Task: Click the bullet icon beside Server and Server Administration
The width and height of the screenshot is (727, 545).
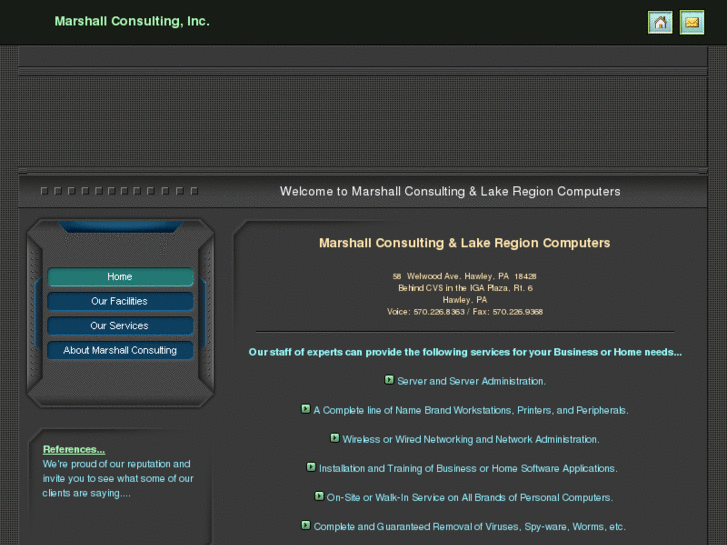Action: point(389,380)
